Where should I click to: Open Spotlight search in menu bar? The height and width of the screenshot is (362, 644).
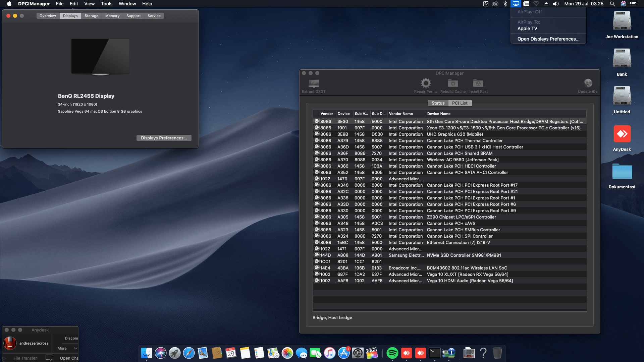[x=612, y=4]
